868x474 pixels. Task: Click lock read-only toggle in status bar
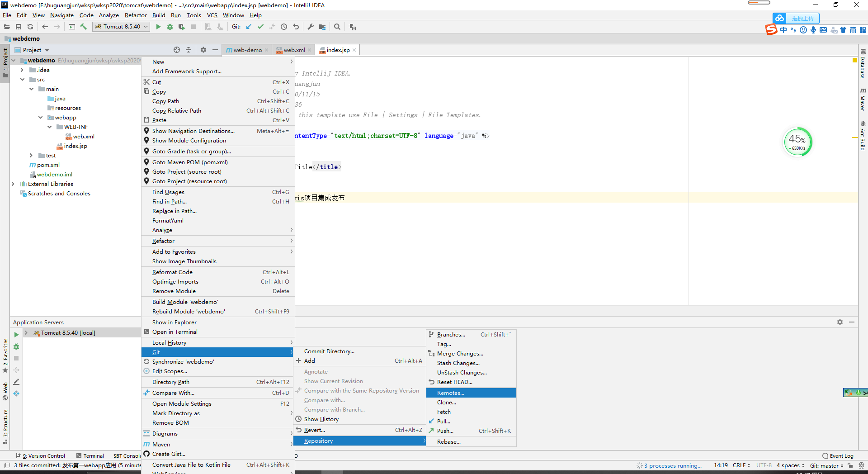tap(850, 465)
